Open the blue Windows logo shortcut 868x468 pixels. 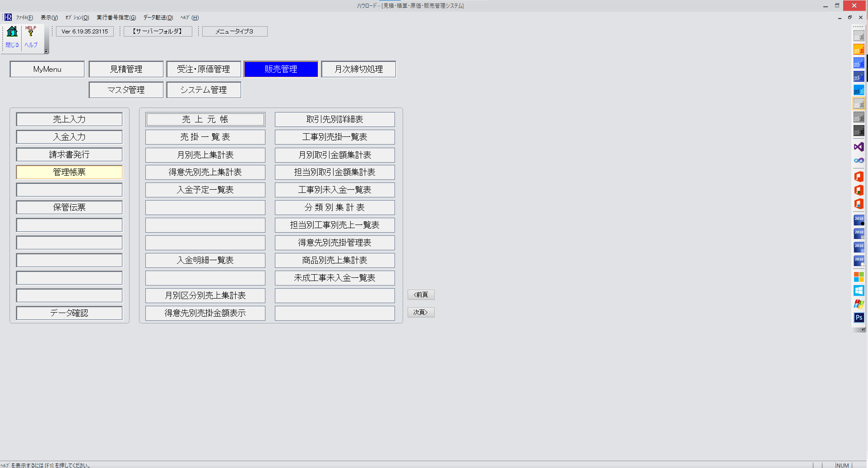click(859, 290)
